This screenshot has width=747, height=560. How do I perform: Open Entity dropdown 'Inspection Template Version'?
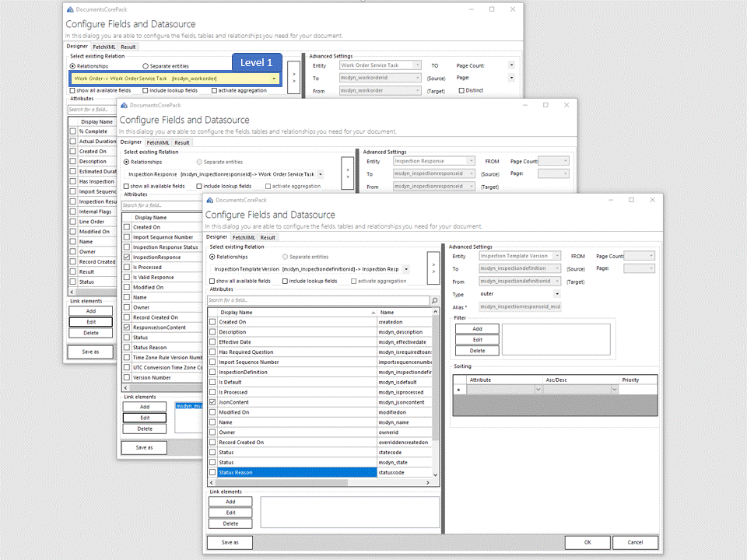(557, 256)
